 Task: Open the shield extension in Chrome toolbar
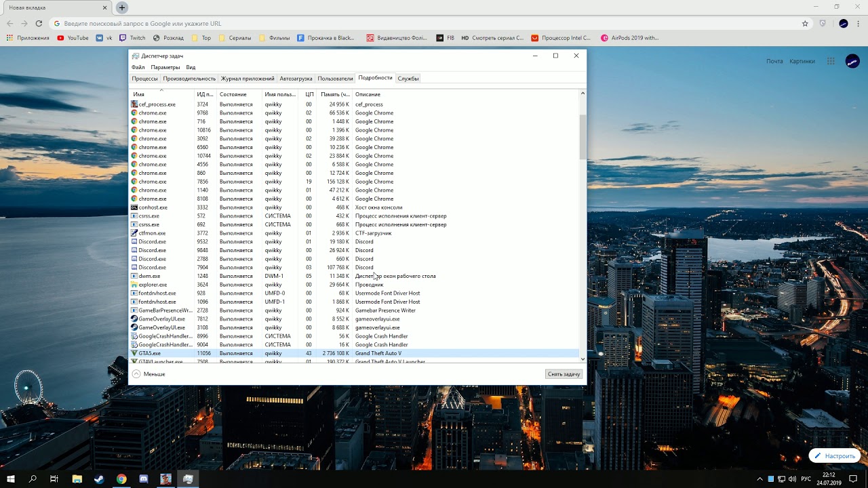point(823,23)
